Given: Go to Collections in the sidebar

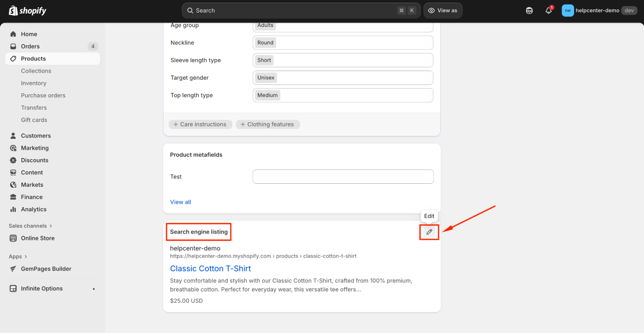Looking at the screenshot, I should click(36, 71).
